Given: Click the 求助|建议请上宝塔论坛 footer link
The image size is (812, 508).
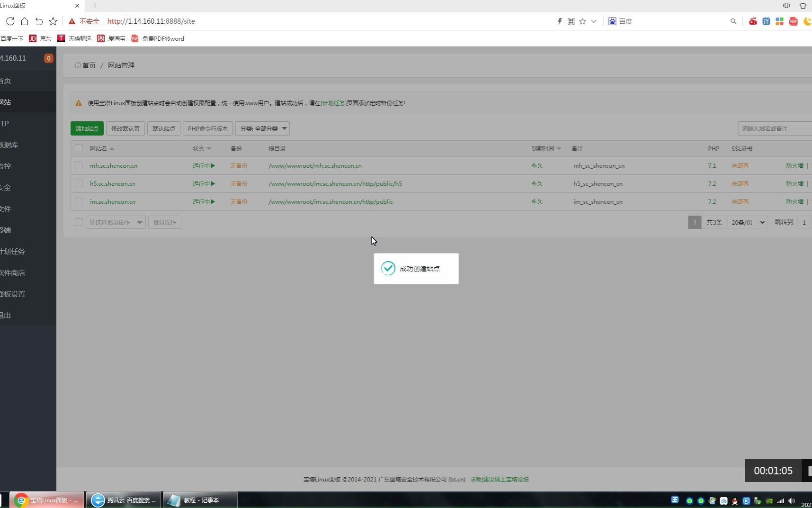Looking at the screenshot, I should (x=500, y=480).
